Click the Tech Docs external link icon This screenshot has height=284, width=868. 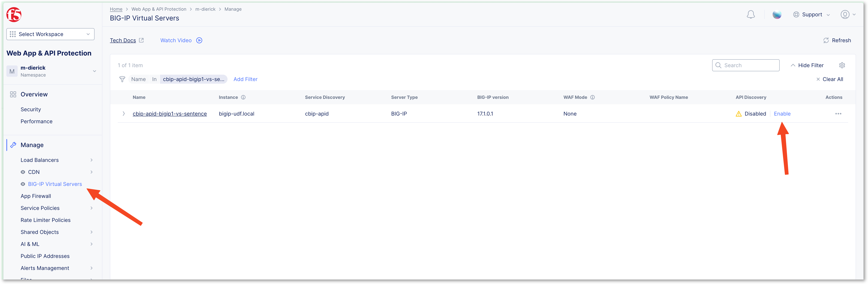[141, 40]
